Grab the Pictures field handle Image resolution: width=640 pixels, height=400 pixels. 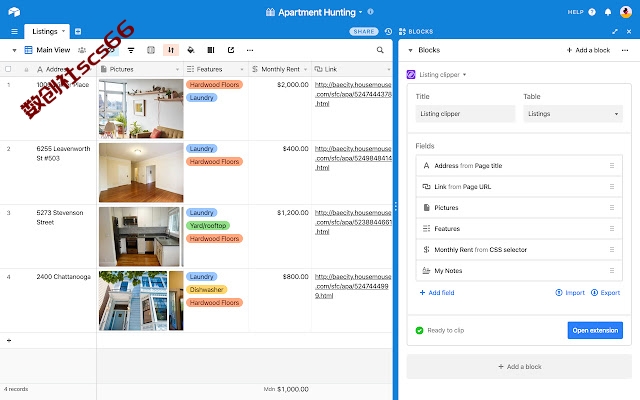(612, 208)
